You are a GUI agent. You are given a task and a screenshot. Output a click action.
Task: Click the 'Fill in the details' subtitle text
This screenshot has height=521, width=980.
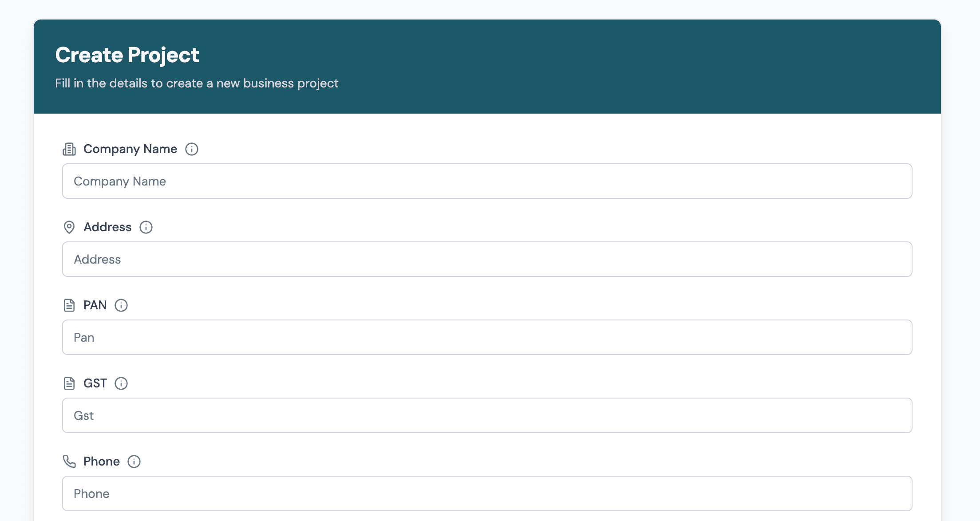[x=197, y=83]
